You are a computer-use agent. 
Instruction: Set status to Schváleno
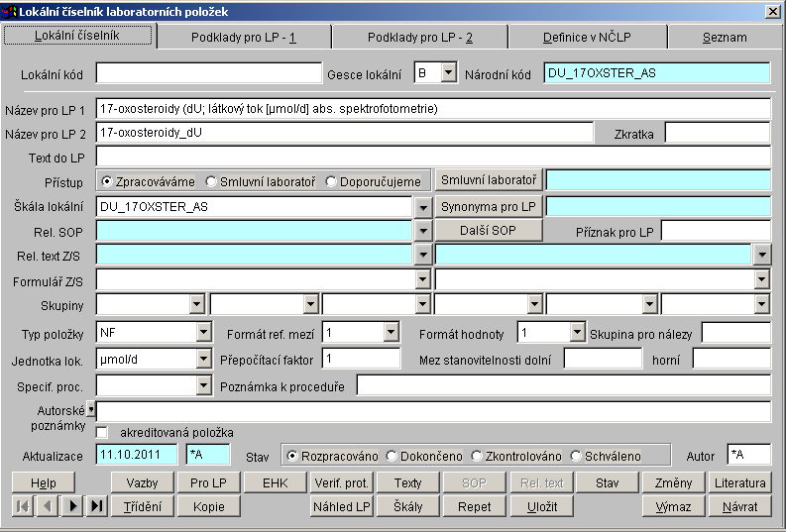coord(577,456)
